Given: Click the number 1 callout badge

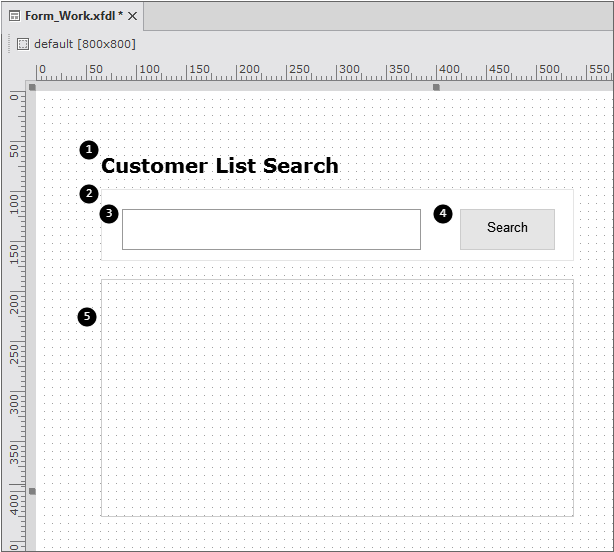Looking at the screenshot, I should [89, 150].
